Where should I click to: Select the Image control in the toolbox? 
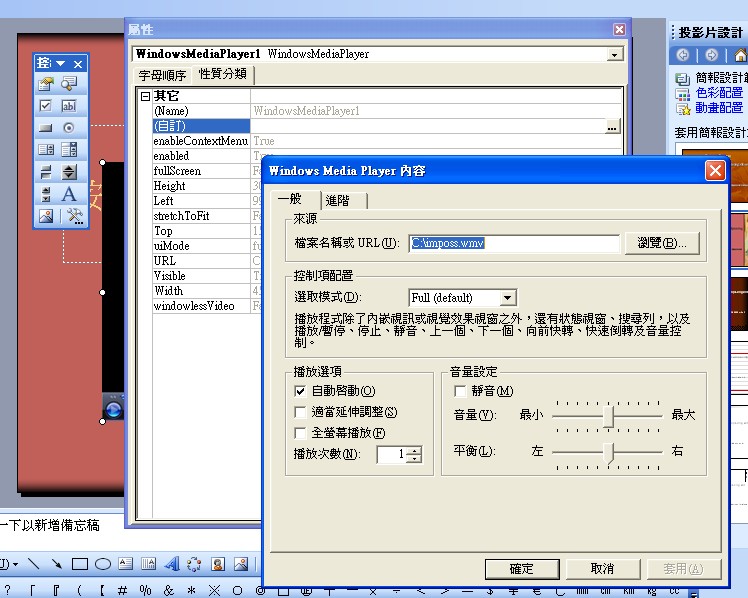pyautogui.click(x=45, y=215)
